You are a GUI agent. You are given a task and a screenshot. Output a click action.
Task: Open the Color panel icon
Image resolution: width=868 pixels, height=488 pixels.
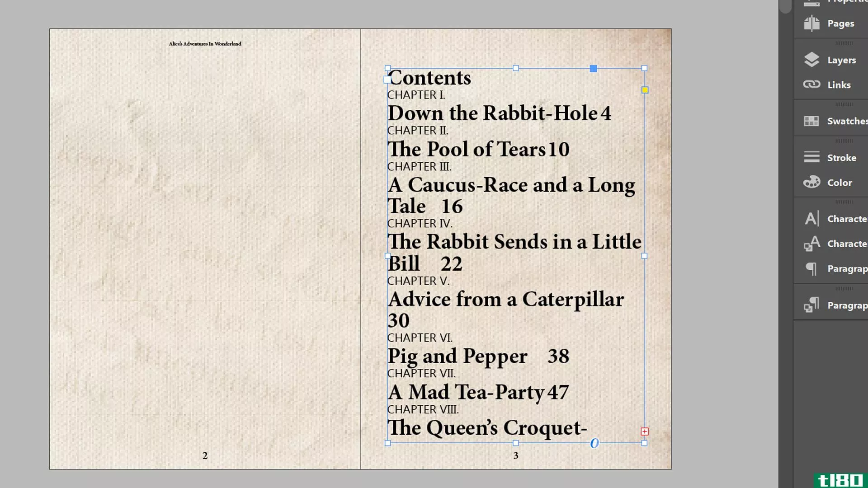tap(811, 182)
